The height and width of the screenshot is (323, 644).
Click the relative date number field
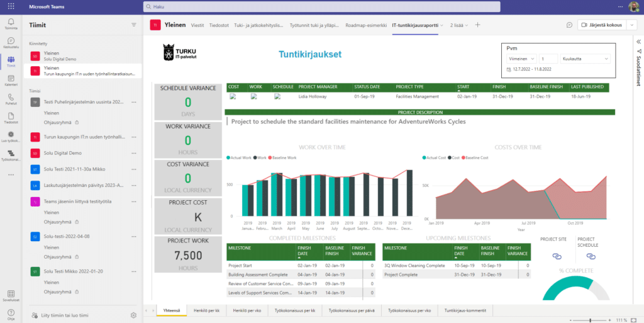548,59
